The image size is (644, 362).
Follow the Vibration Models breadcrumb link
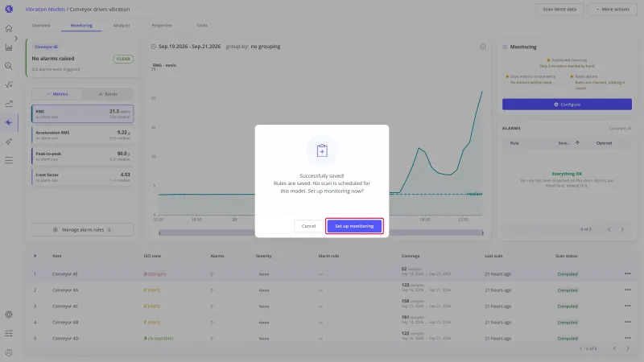click(x=45, y=9)
